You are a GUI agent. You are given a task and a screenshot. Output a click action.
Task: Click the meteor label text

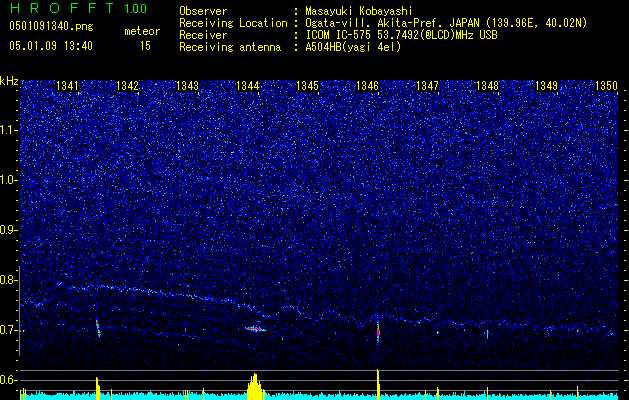pos(142,31)
